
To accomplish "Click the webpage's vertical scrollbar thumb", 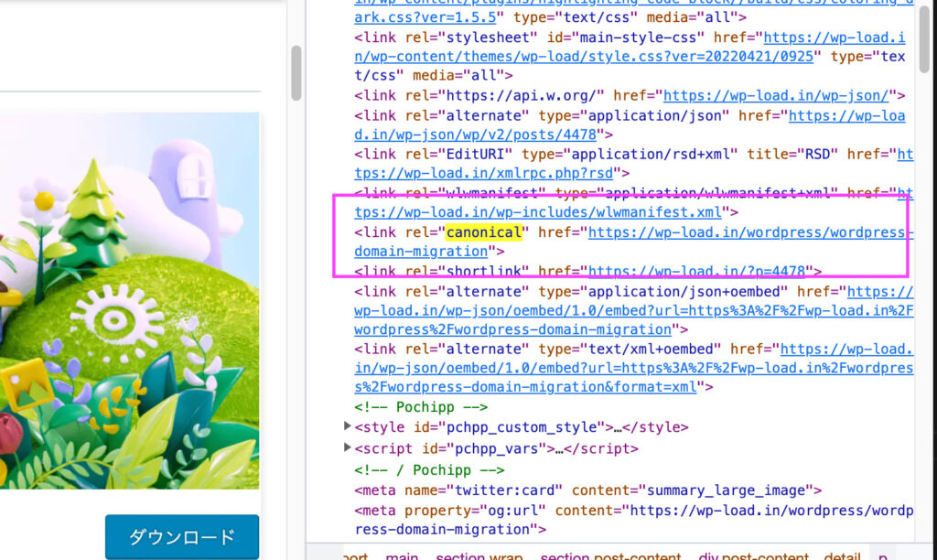I will [x=296, y=73].
